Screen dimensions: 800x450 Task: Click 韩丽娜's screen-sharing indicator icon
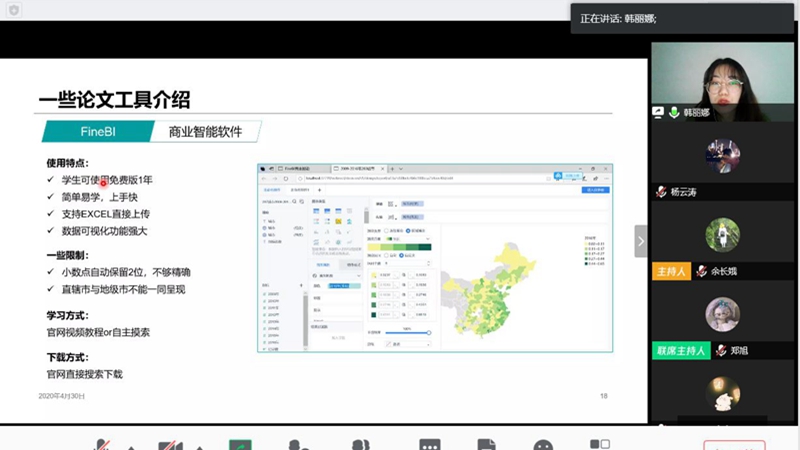[x=658, y=113]
